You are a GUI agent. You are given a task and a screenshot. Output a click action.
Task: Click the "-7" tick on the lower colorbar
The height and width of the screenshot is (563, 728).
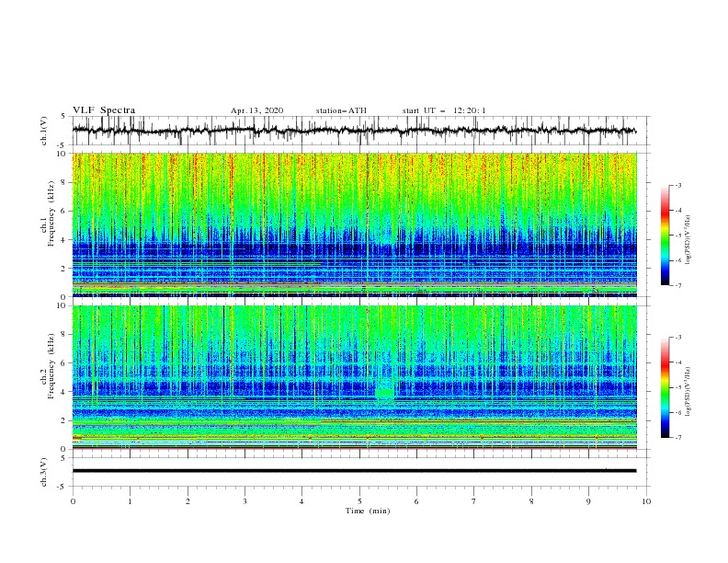[x=678, y=437]
